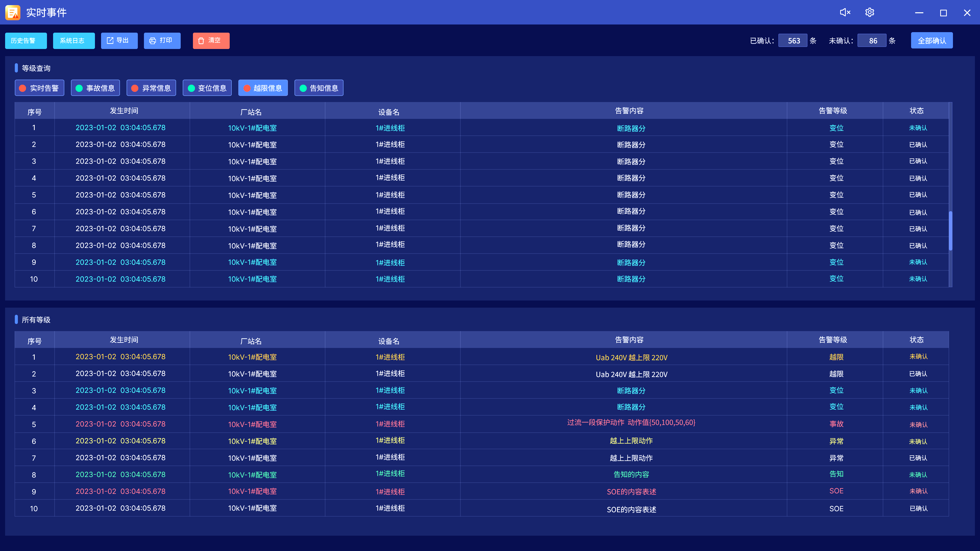This screenshot has width=980, height=551.
Task: Click the muted speaker icon
Action: (845, 12)
